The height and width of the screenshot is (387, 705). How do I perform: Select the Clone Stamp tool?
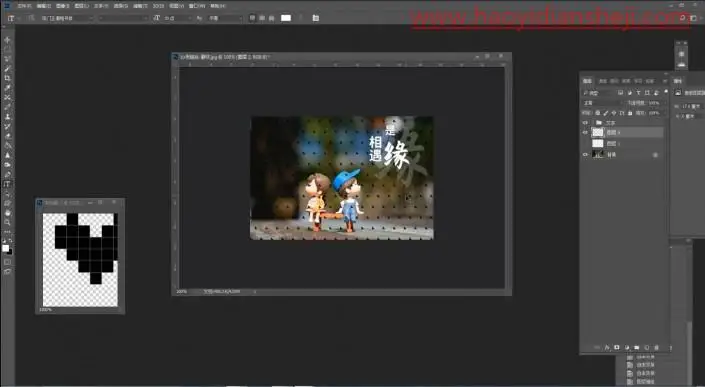7,116
